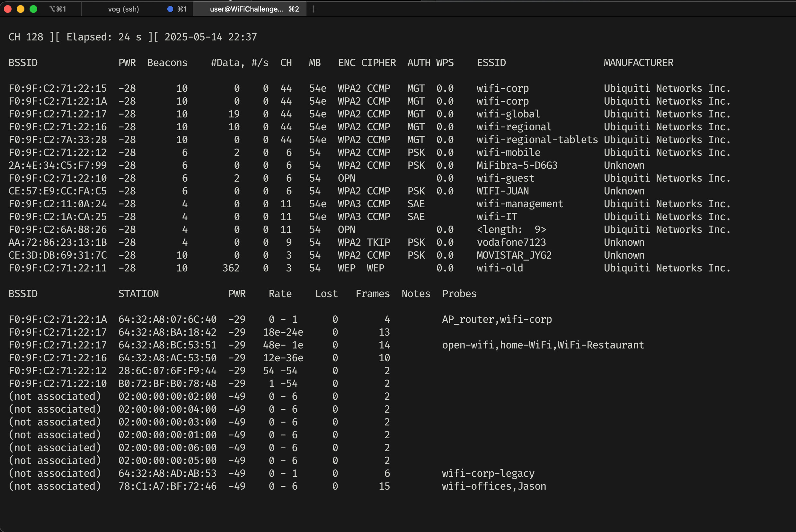Screen dimensions: 796x532
Task: Click the ⌥⌘1 window number label
Action: (x=58, y=9)
